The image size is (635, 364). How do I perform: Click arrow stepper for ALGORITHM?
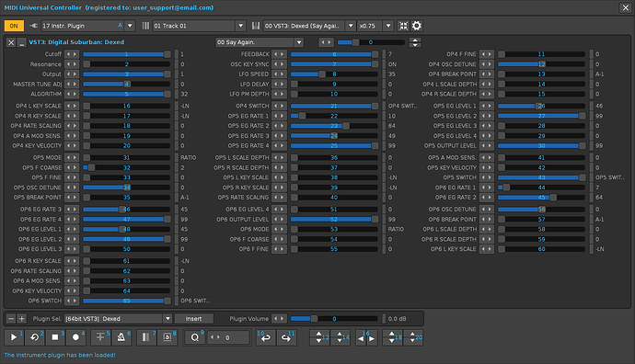(72, 95)
